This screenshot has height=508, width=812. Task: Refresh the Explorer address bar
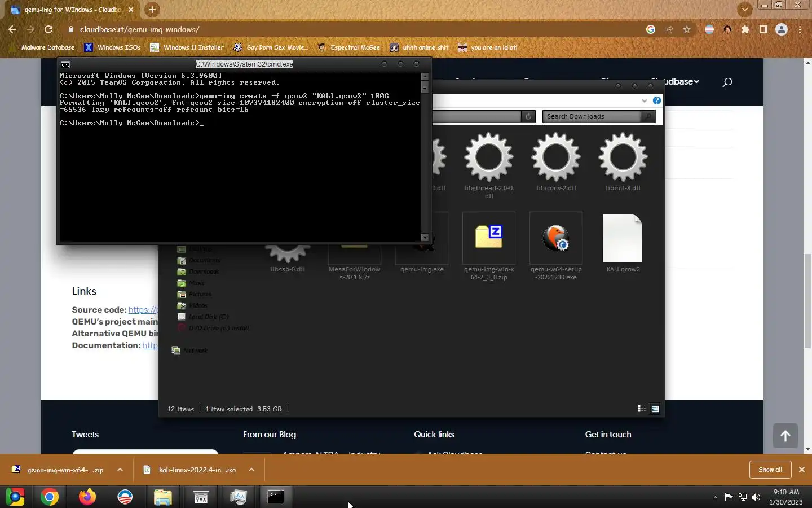528,116
